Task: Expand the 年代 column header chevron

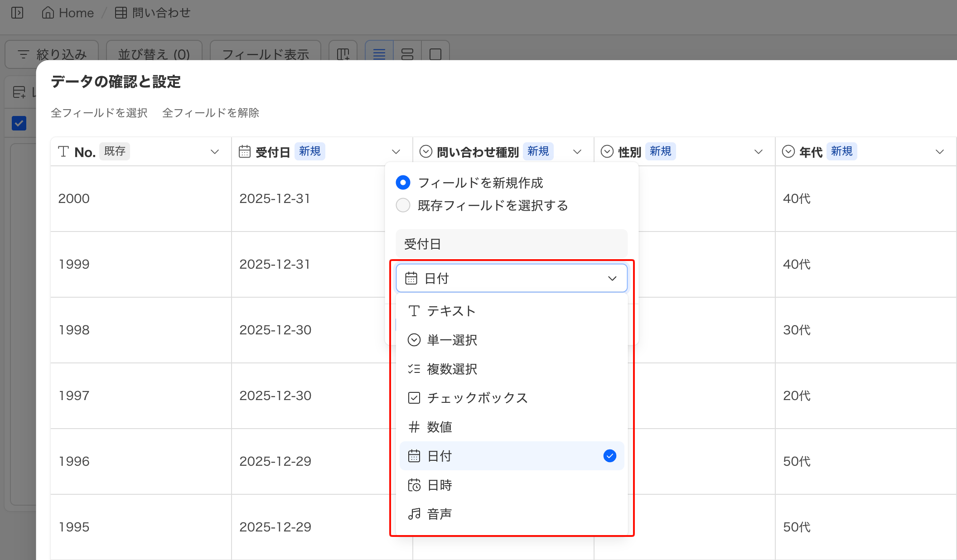Action: point(939,152)
